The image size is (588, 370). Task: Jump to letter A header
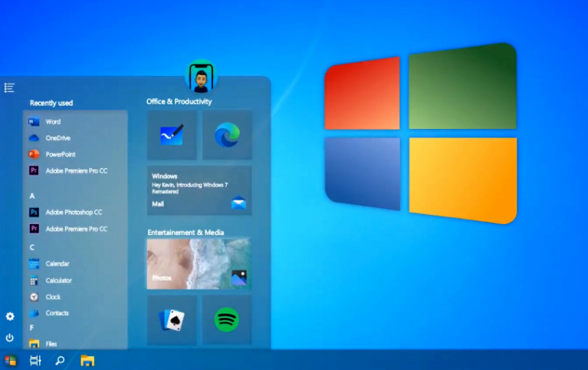pyautogui.click(x=32, y=196)
